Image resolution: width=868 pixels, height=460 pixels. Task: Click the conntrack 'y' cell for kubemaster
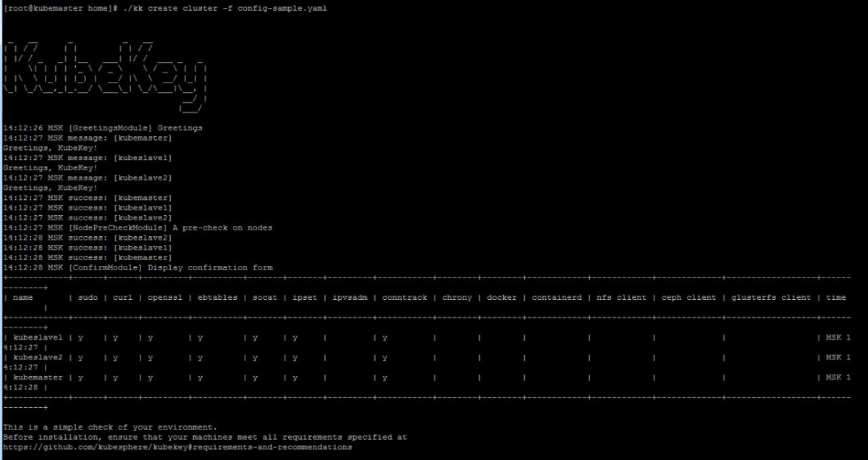[384, 377]
